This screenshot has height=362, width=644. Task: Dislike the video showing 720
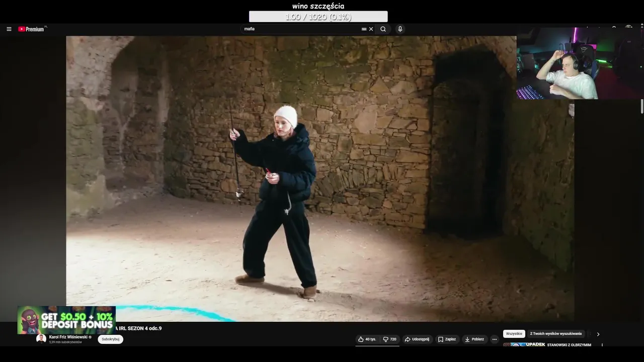click(x=390, y=339)
